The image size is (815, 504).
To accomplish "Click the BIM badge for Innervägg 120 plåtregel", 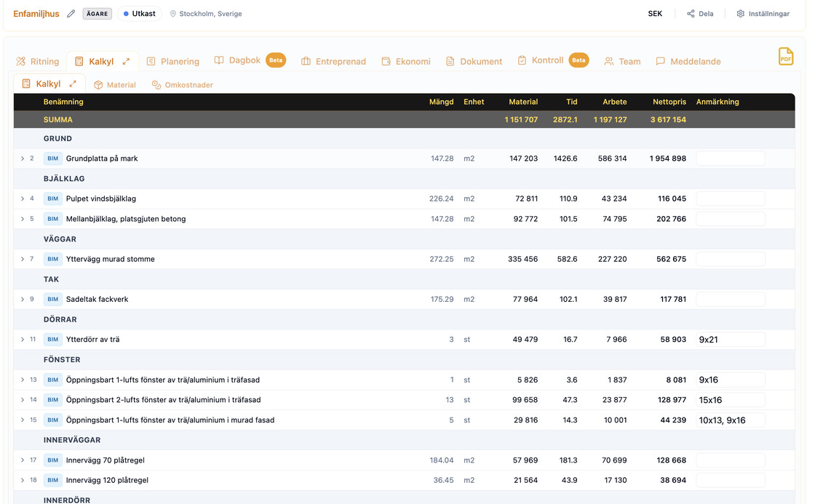I will tap(53, 480).
